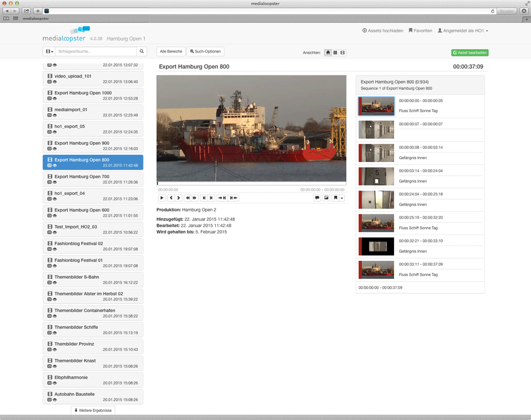Image resolution: width=531 pixels, height=420 pixels.
Task: Click the green 'Asset bearbeiten' button
Action: tap(470, 53)
